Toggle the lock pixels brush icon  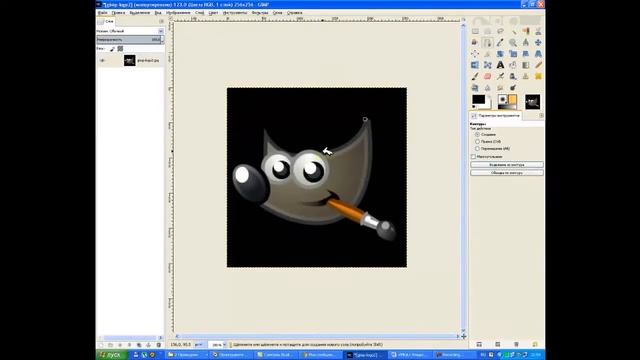112,49
